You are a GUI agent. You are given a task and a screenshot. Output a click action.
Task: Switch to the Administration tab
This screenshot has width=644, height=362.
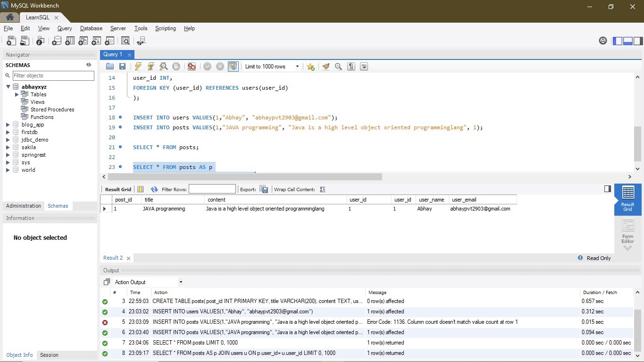click(24, 206)
